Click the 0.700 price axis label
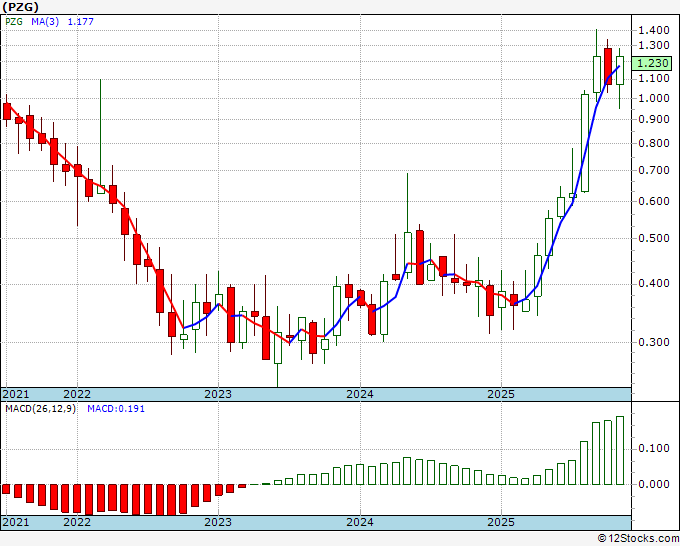Viewport: 680px width, 546px height. 654,170
